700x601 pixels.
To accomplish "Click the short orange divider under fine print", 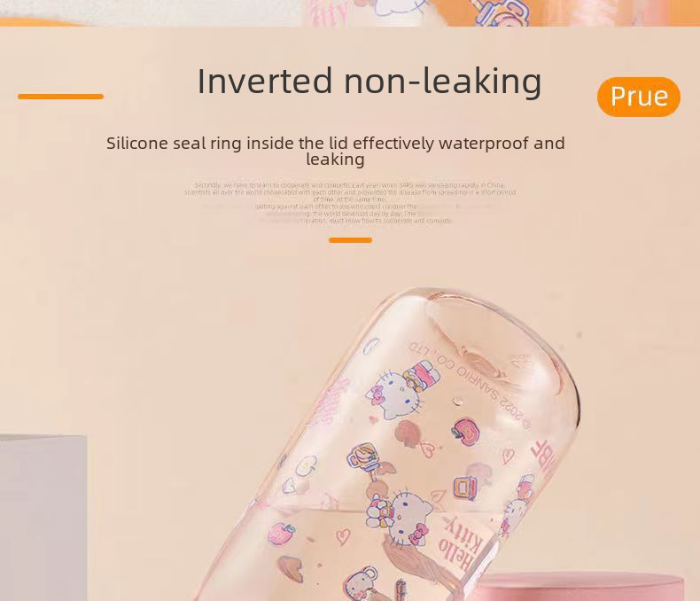I will [351, 240].
